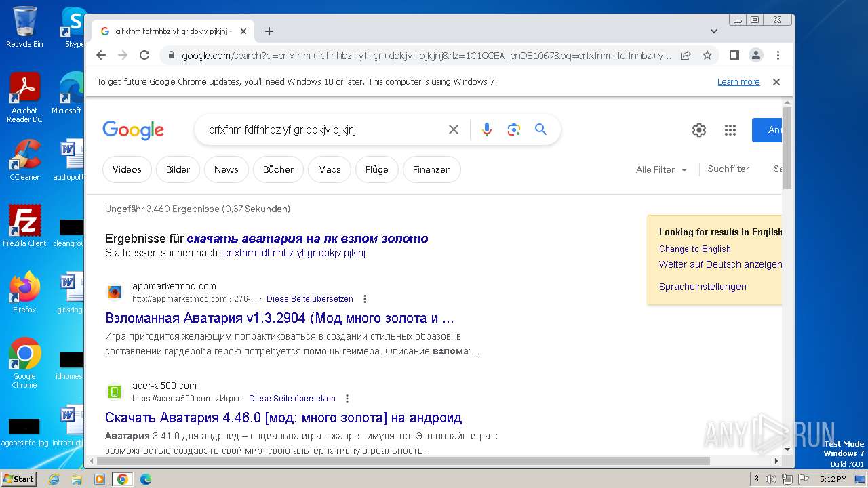Search instead for original crfxfnm query
The width and height of the screenshot is (868, 488).
pyautogui.click(x=294, y=253)
